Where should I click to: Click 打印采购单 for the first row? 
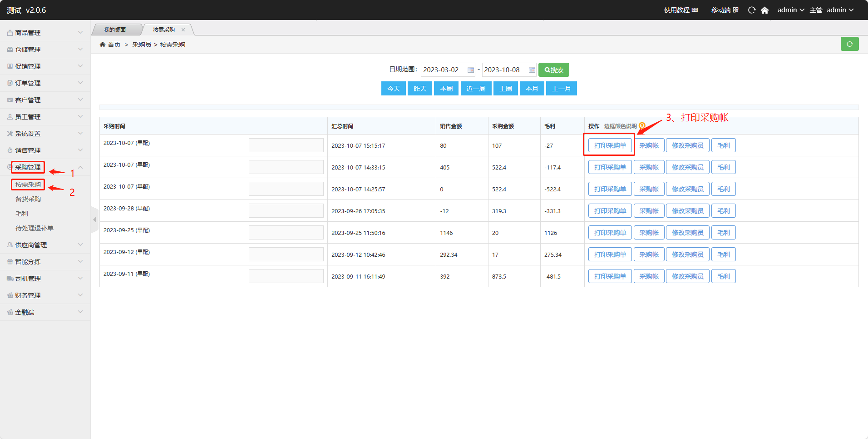(610, 145)
